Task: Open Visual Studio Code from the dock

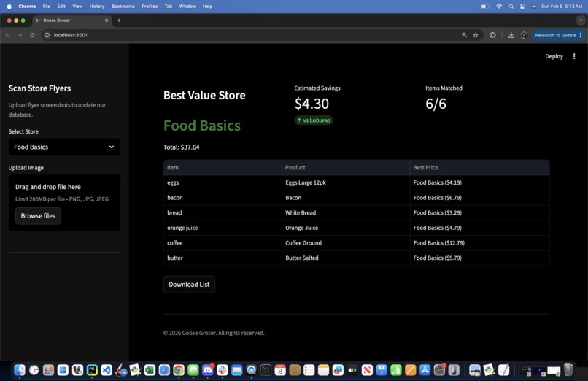Action: 107,370
